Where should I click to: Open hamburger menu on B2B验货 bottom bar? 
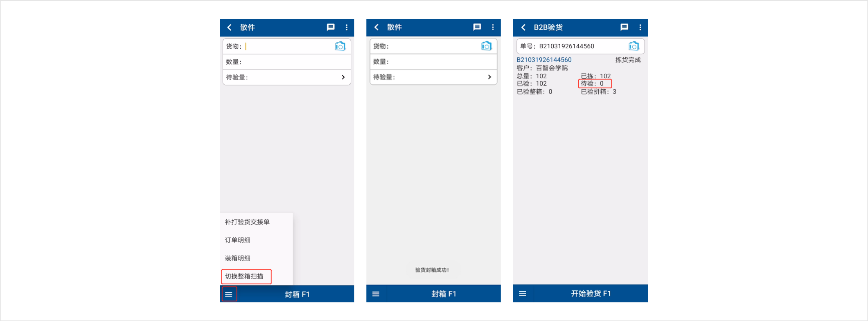tap(523, 294)
